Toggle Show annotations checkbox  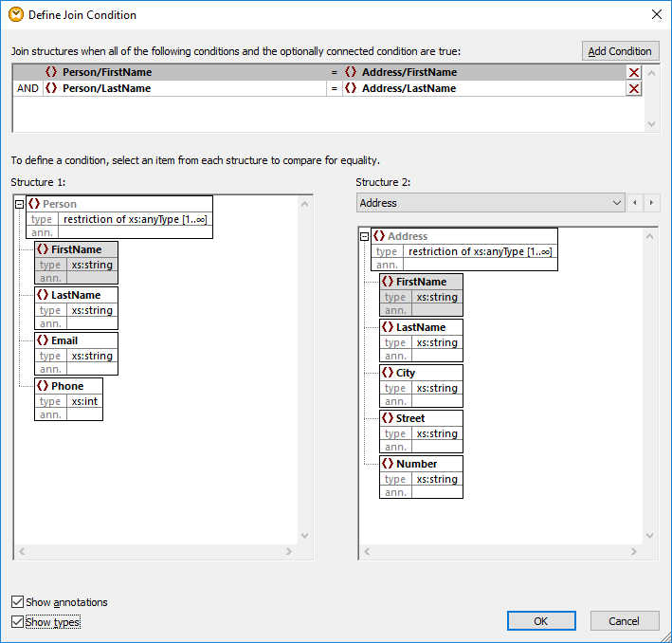[18, 602]
